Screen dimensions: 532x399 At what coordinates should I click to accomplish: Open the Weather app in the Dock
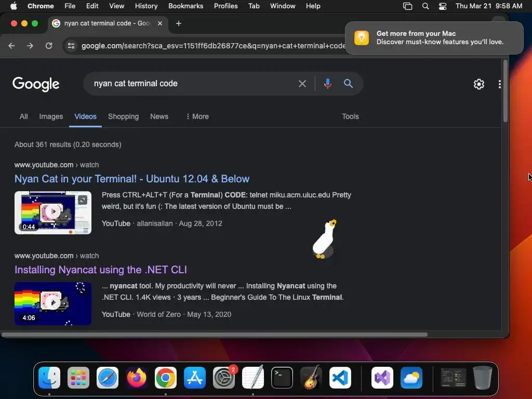point(411,378)
